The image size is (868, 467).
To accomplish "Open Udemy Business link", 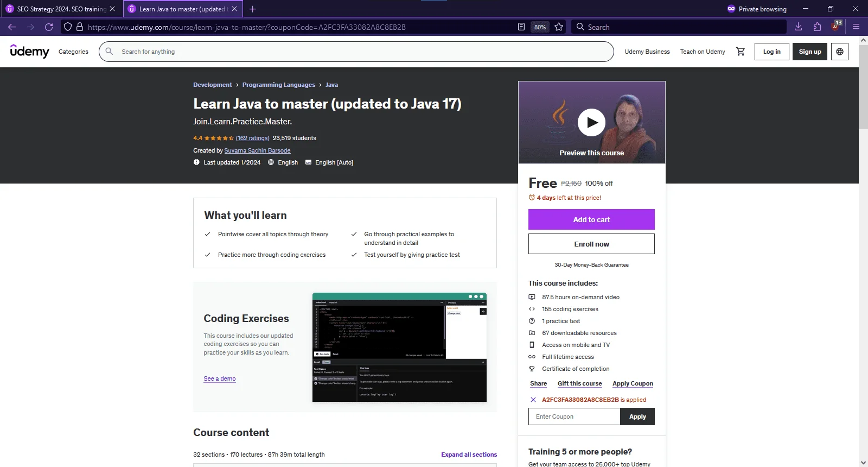I will click(x=647, y=52).
